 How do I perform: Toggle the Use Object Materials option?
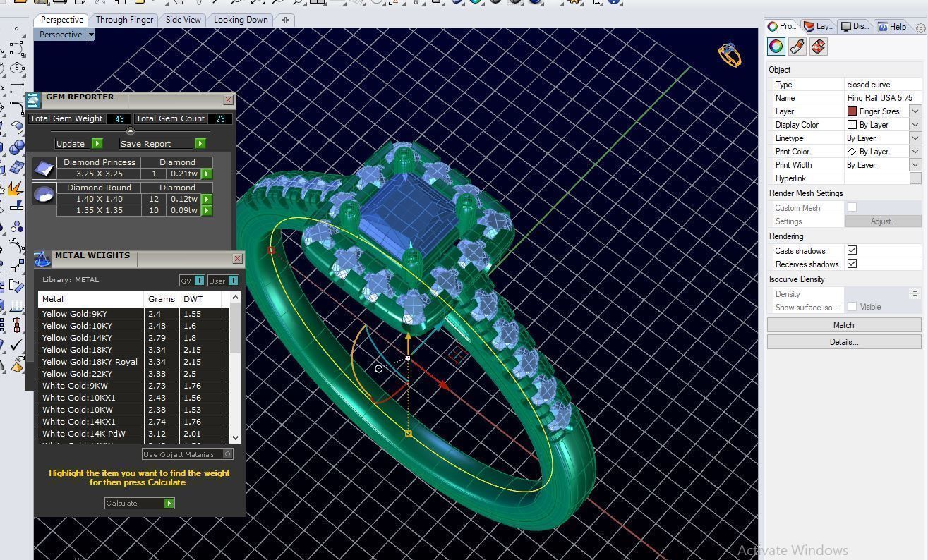[x=187, y=454]
